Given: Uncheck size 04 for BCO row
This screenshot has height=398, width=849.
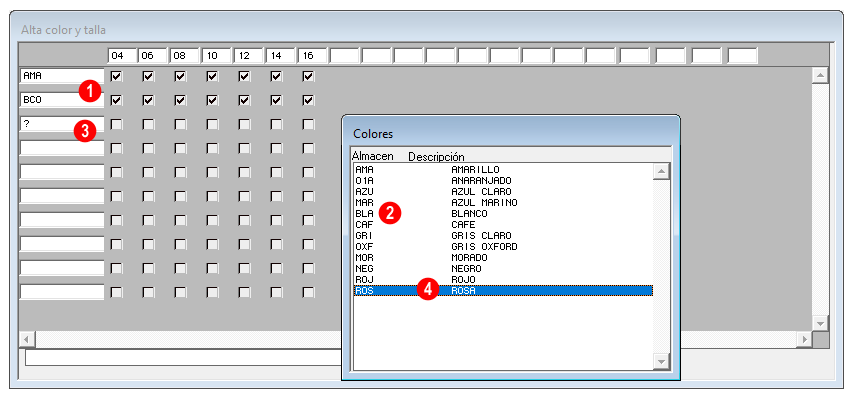Looking at the screenshot, I should [116, 100].
